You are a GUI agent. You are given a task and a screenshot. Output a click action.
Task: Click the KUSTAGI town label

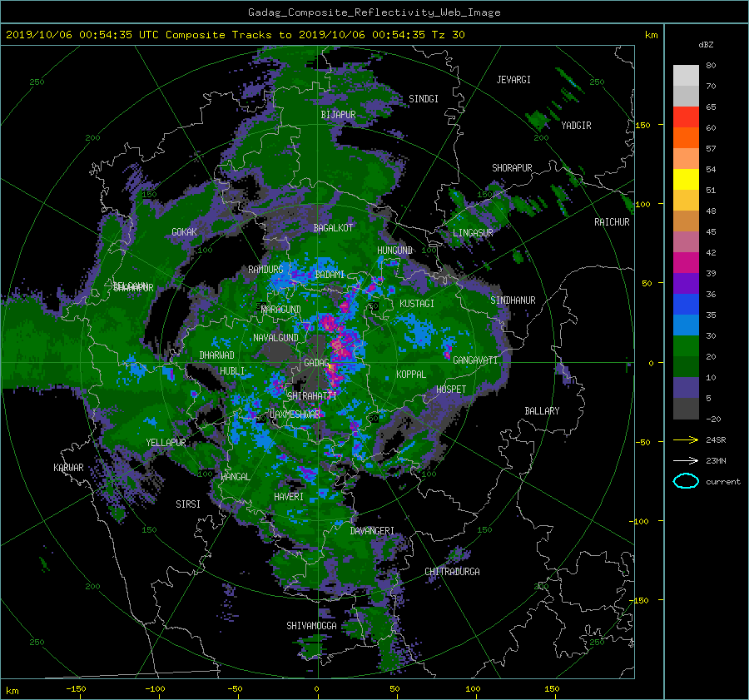(x=417, y=304)
